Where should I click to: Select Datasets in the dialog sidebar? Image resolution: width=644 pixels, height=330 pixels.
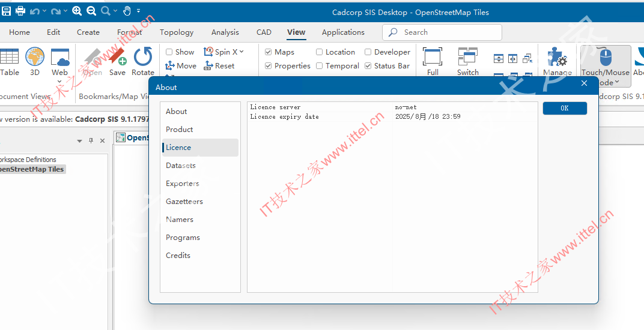tap(201, 166)
